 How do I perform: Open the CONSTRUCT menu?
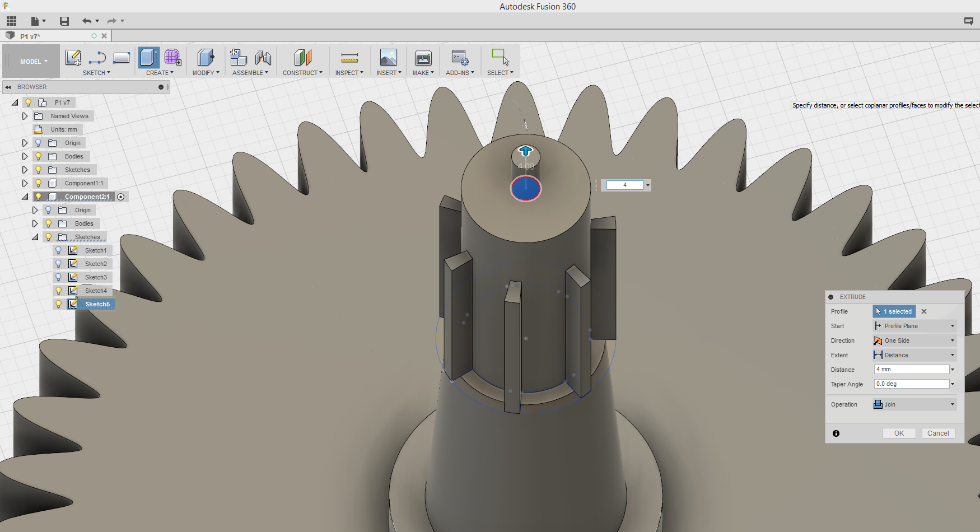coord(302,73)
